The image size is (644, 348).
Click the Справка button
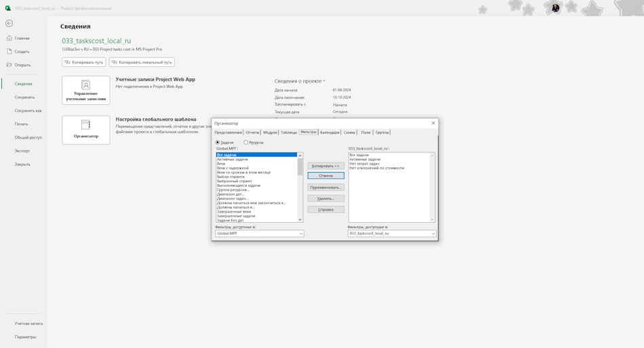(x=325, y=209)
